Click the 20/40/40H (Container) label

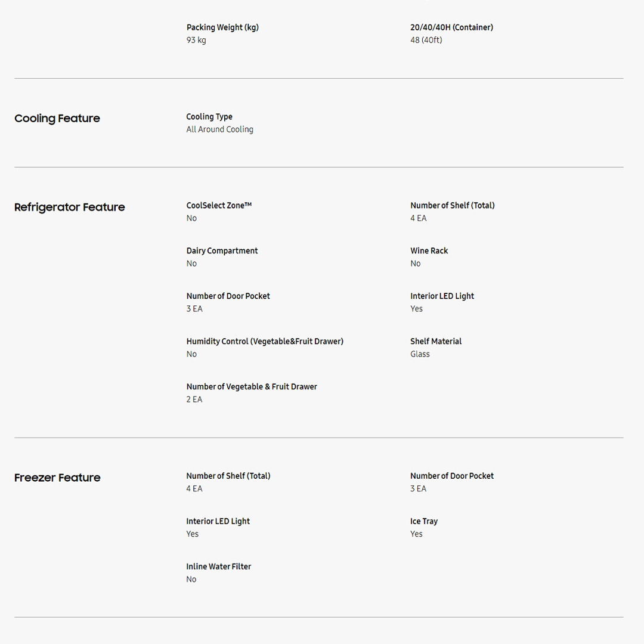tap(451, 27)
